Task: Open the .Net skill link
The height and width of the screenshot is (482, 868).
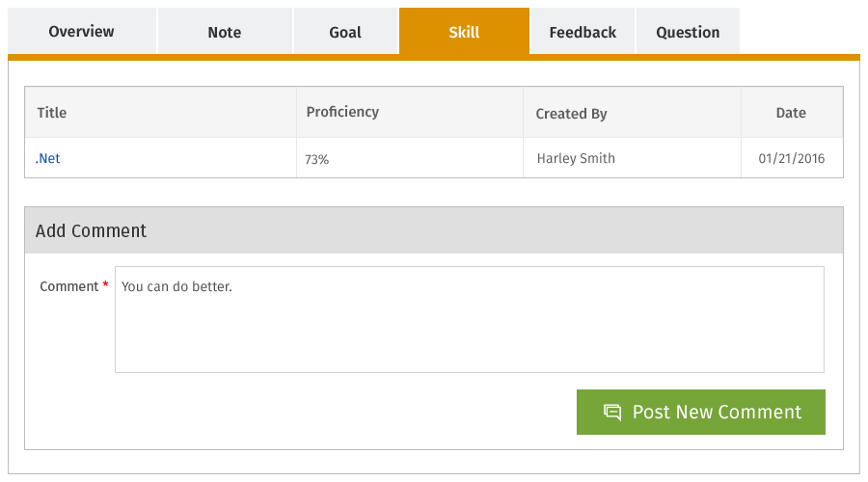Action: [48, 158]
